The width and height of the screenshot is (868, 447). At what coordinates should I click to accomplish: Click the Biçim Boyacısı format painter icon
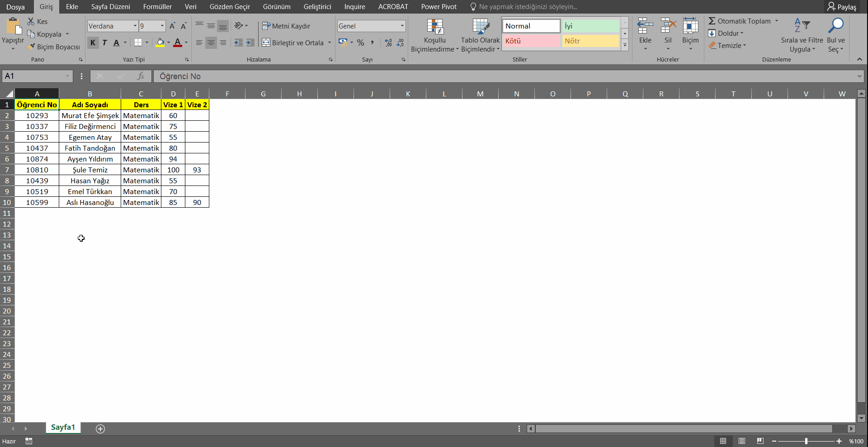click(31, 47)
